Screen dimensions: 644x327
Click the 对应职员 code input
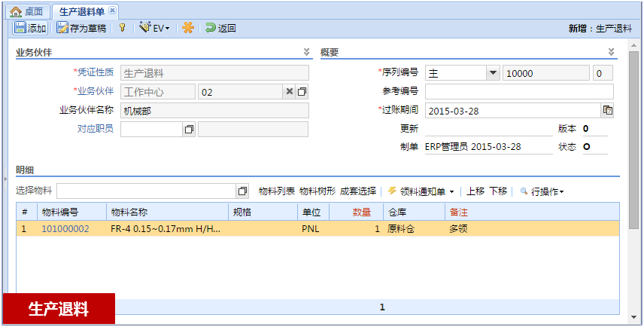click(x=151, y=129)
